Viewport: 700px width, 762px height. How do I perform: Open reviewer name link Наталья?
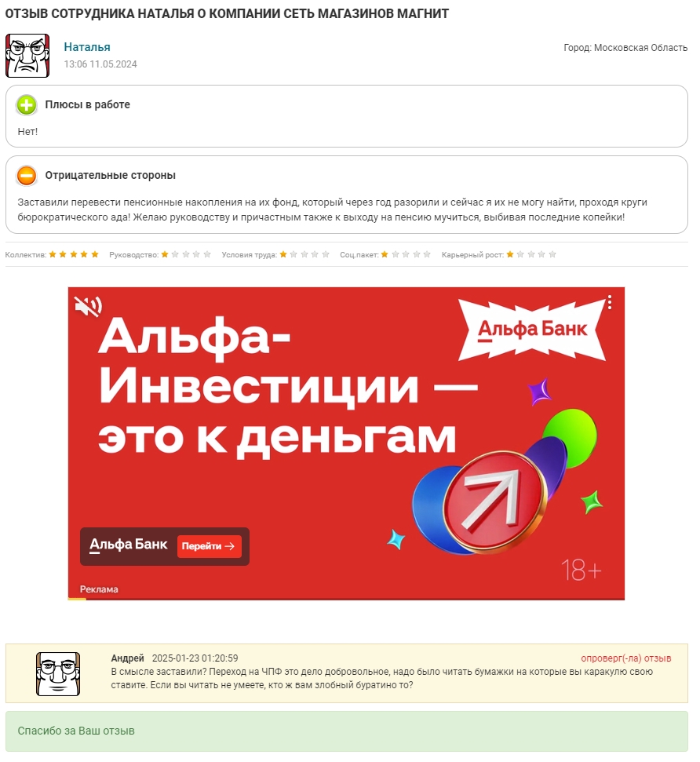87,47
